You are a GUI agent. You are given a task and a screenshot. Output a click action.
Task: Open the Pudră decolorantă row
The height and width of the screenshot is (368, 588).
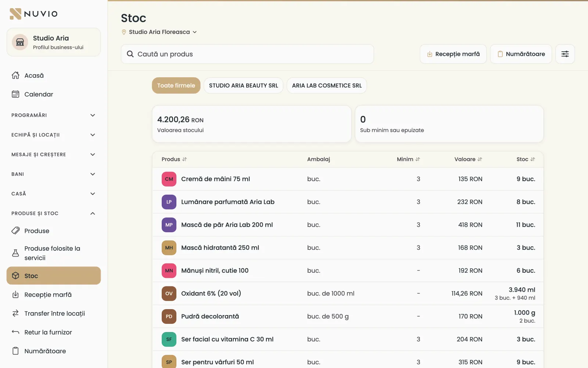[x=348, y=316]
